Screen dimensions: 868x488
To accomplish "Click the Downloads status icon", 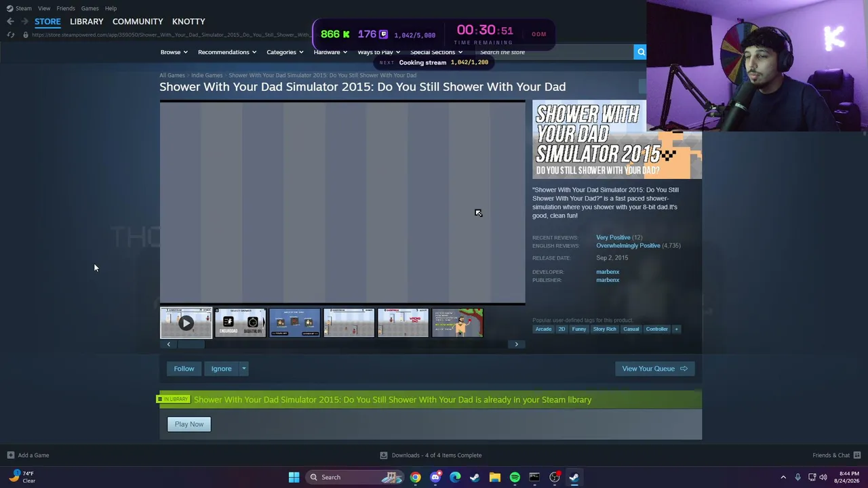I will 384,455.
